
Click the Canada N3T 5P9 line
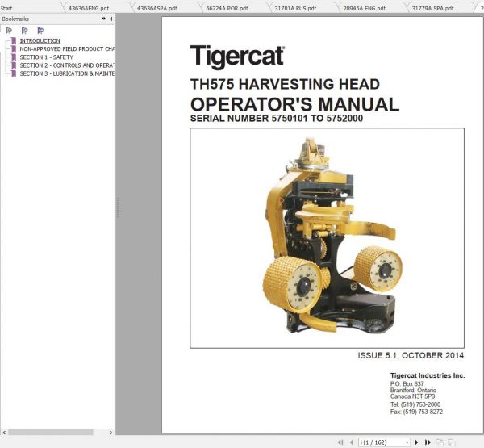[x=412, y=396]
